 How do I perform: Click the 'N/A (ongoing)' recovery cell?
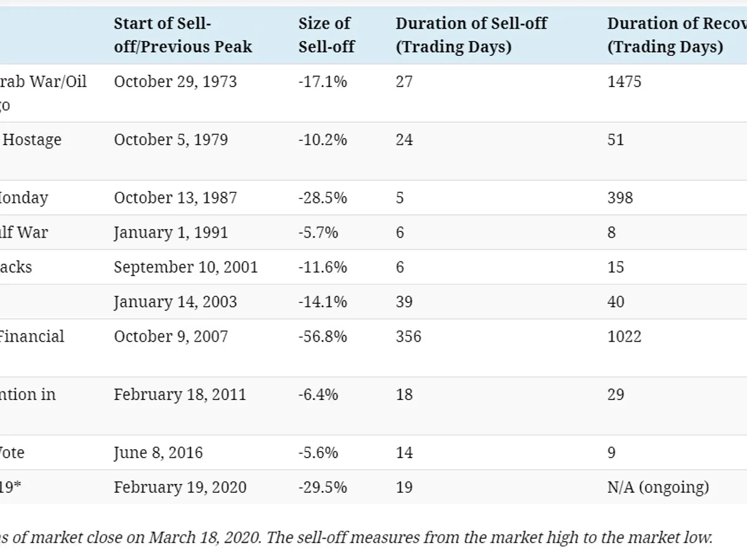point(658,487)
